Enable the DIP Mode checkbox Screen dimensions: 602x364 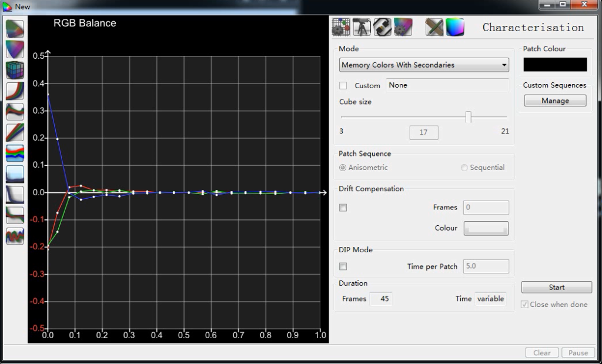tap(343, 266)
